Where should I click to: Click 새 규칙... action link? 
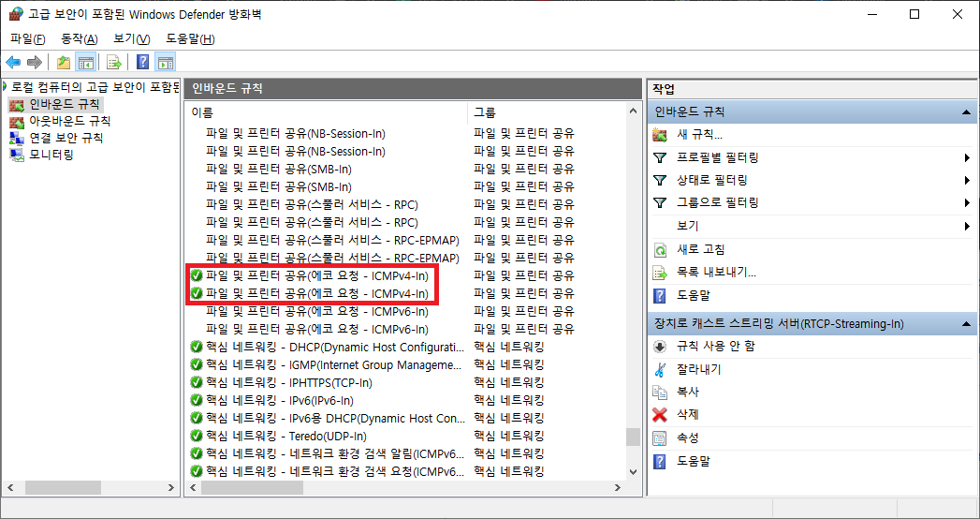[699, 135]
